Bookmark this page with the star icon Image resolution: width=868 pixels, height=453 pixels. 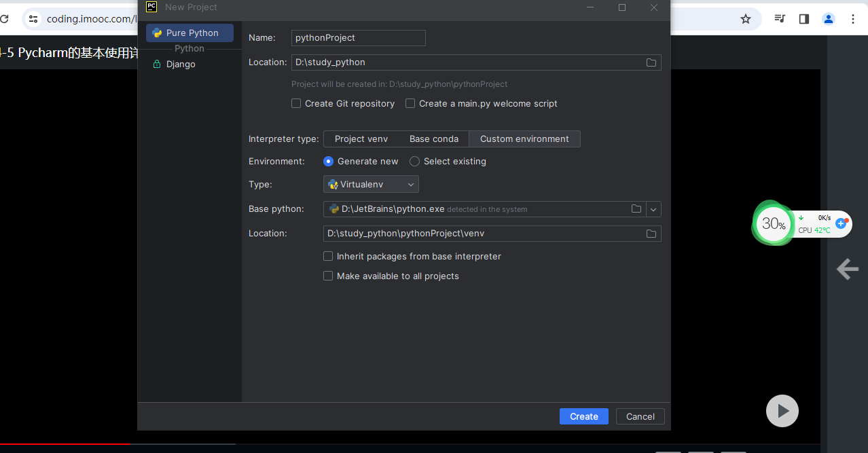tap(746, 19)
